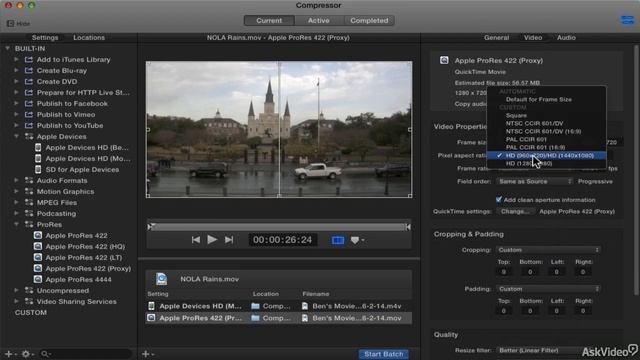Open the marker dropdown menu

[x=357, y=240]
